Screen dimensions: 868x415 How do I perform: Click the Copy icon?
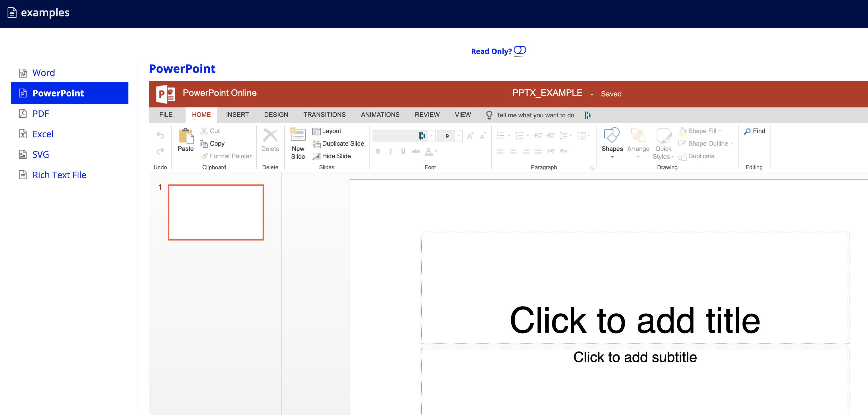[x=204, y=144]
